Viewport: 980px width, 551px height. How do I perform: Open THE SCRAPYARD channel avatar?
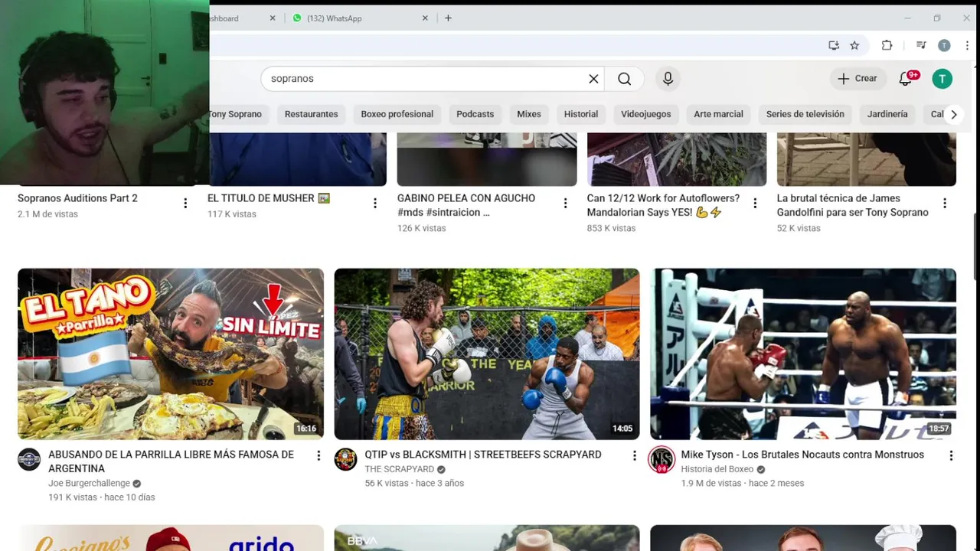coord(345,459)
